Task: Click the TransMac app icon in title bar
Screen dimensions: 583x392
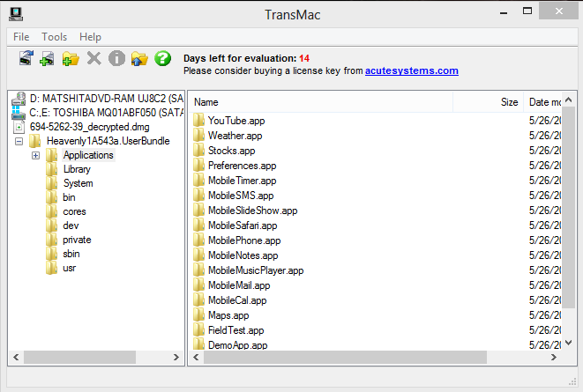Action: [x=16, y=14]
